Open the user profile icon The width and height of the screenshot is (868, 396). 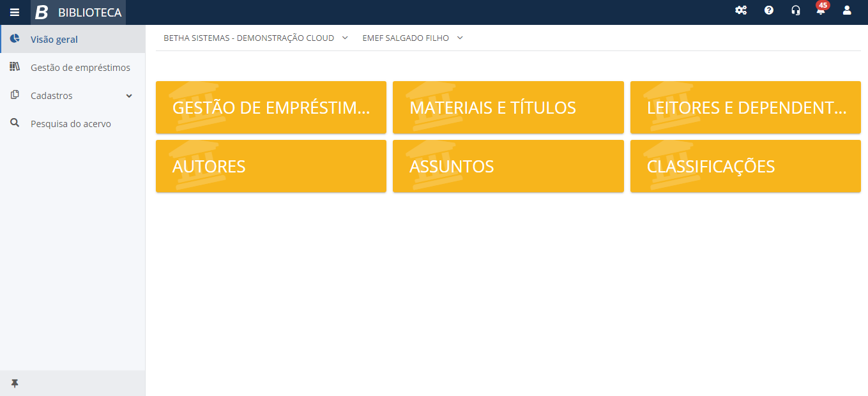pos(848,10)
